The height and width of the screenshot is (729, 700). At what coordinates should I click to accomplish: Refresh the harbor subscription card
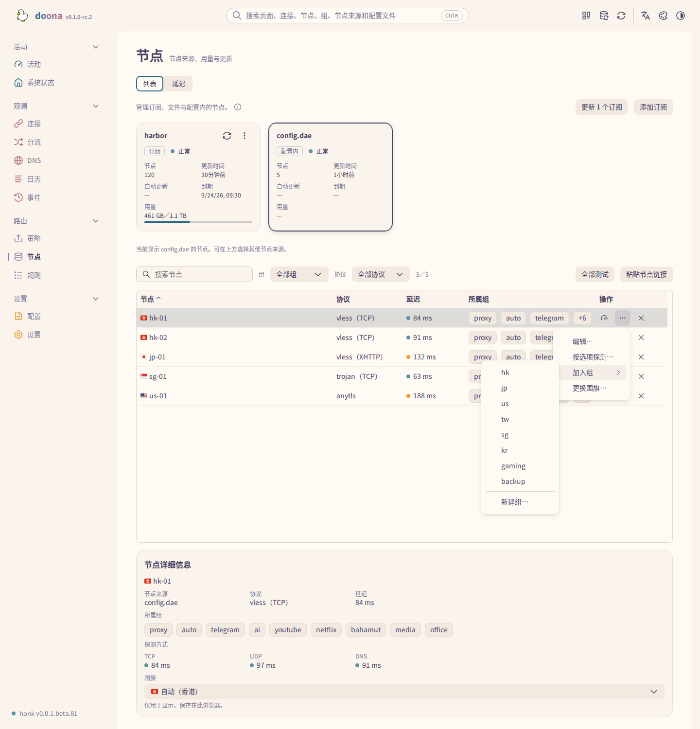tap(227, 136)
